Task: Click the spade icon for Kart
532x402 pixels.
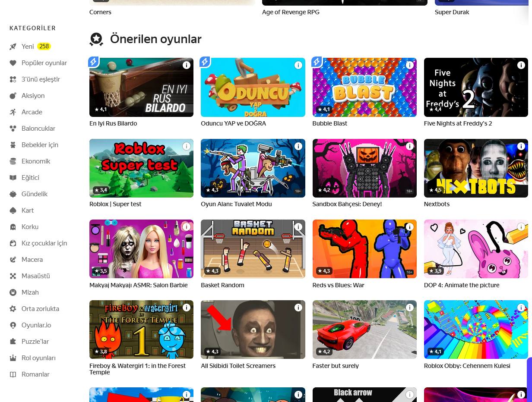Action: tap(13, 210)
